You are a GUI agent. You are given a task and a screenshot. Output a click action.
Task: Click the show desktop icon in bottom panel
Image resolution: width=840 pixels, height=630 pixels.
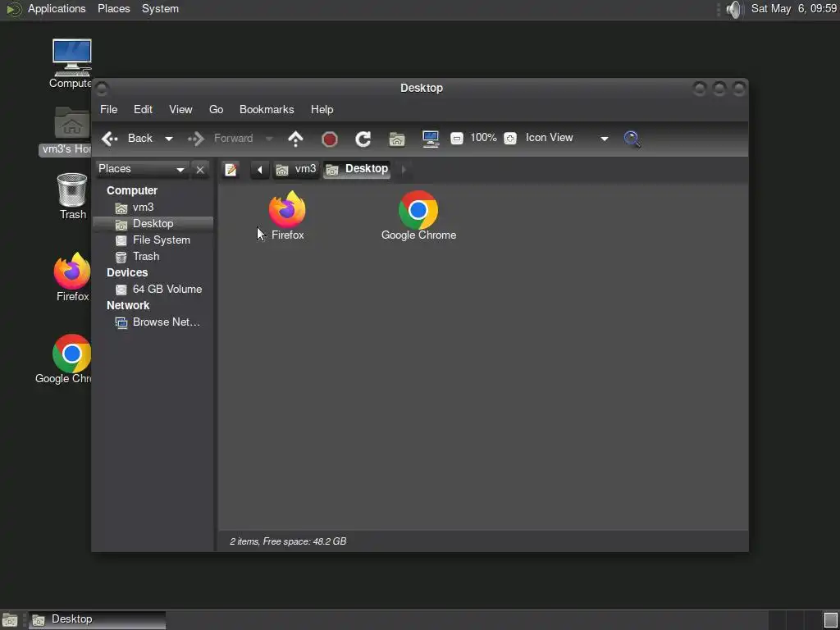tap(10, 620)
